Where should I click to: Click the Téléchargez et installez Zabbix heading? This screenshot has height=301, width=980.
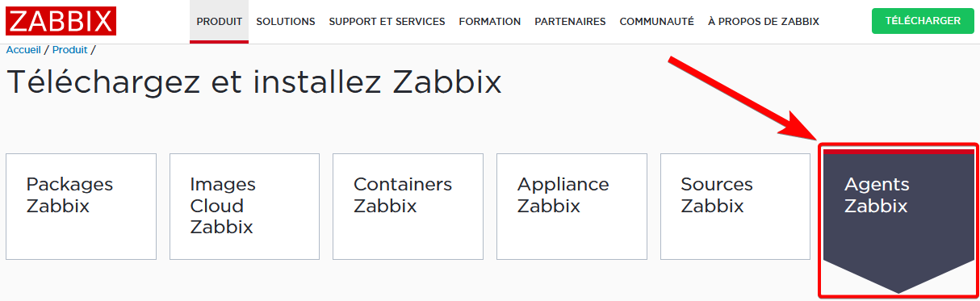[x=254, y=83]
